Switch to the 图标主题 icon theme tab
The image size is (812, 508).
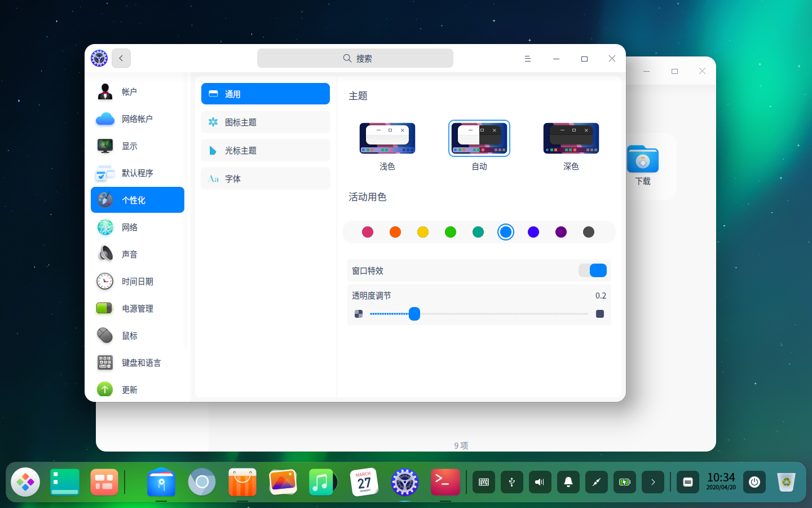click(x=266, y=122)
